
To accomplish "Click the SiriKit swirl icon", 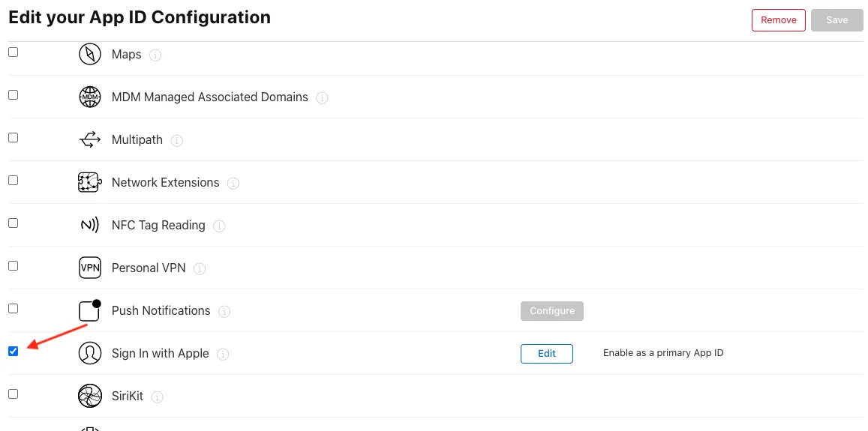I will coord(90,396).
